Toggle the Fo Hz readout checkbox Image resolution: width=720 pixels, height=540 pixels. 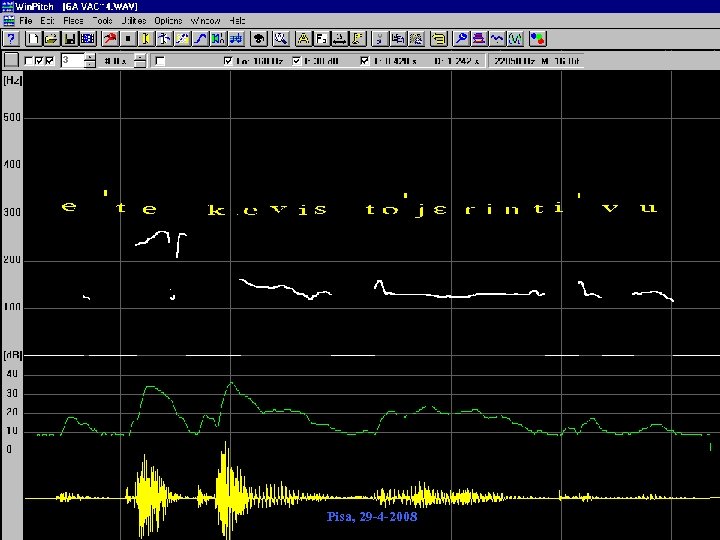click(x=228, y=61)
